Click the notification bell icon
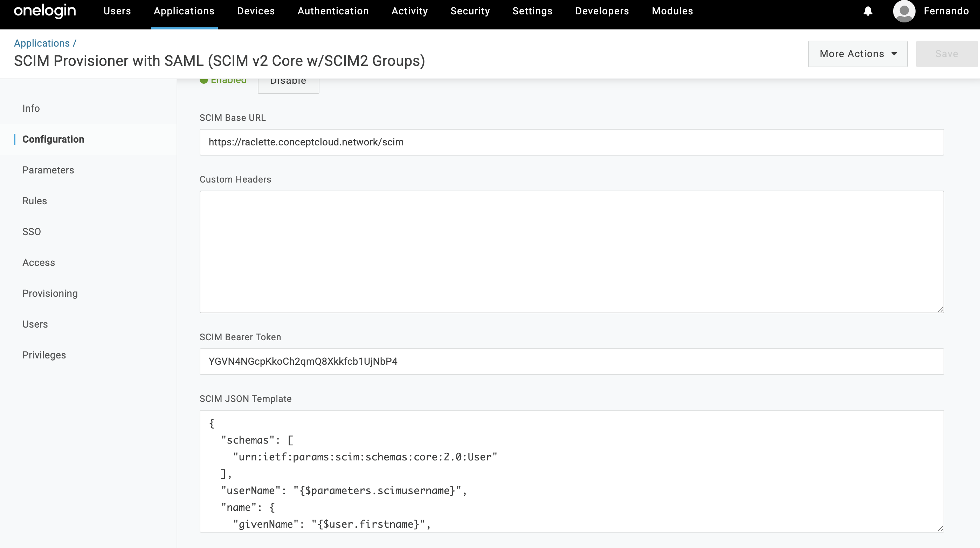Viewport: 980px width, 548px height. click(868, 11)
